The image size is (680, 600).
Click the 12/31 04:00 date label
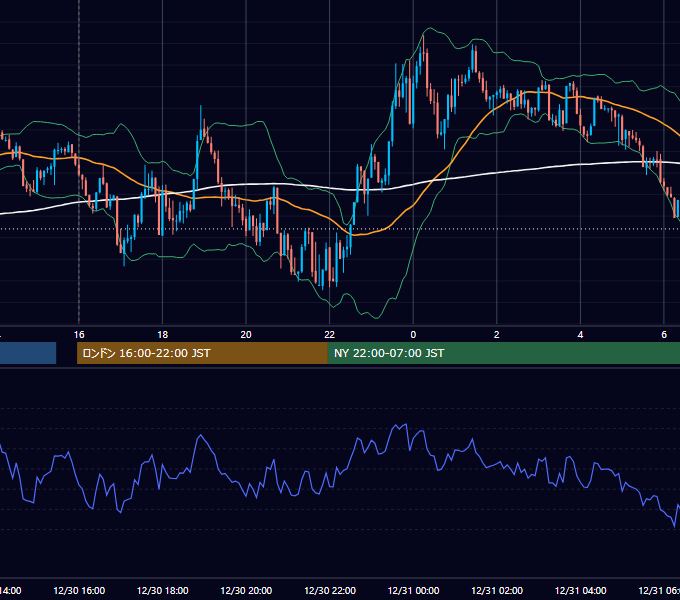(580, 590)
